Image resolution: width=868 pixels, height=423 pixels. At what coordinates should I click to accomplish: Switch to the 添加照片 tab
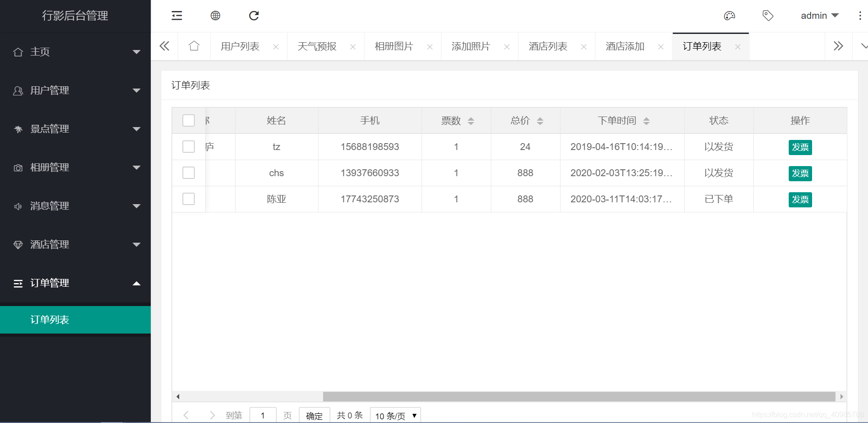(471, 46)
